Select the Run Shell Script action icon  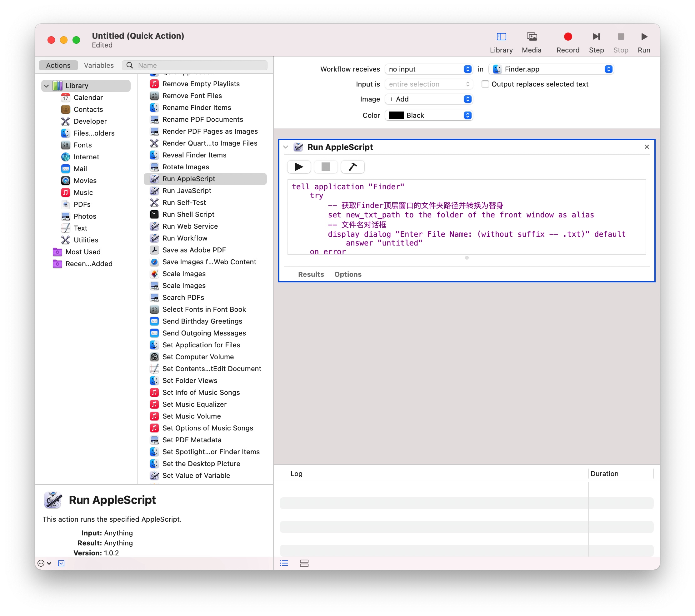154,214
